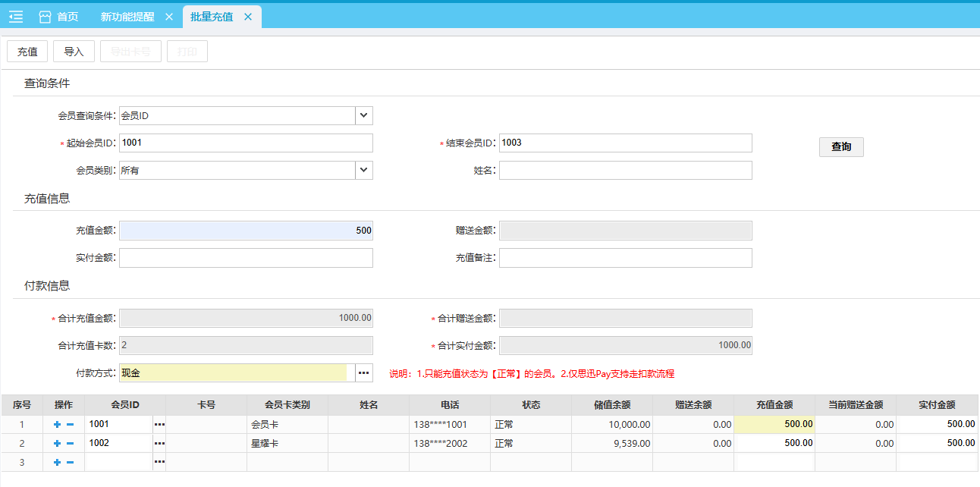Image resolution: width=980 pixels, height=487 pixels.
Task: Open member lookup ellipsis for ID 1001
Action: [x=159, y=425]
